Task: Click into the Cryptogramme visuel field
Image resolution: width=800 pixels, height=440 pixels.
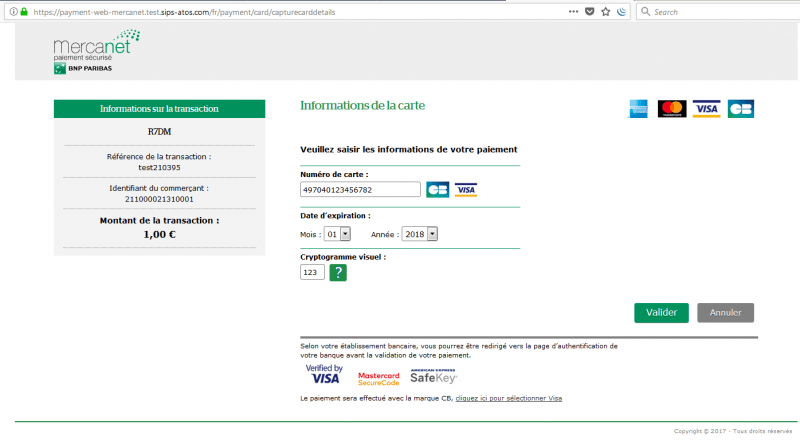Action: coord(312,272)
